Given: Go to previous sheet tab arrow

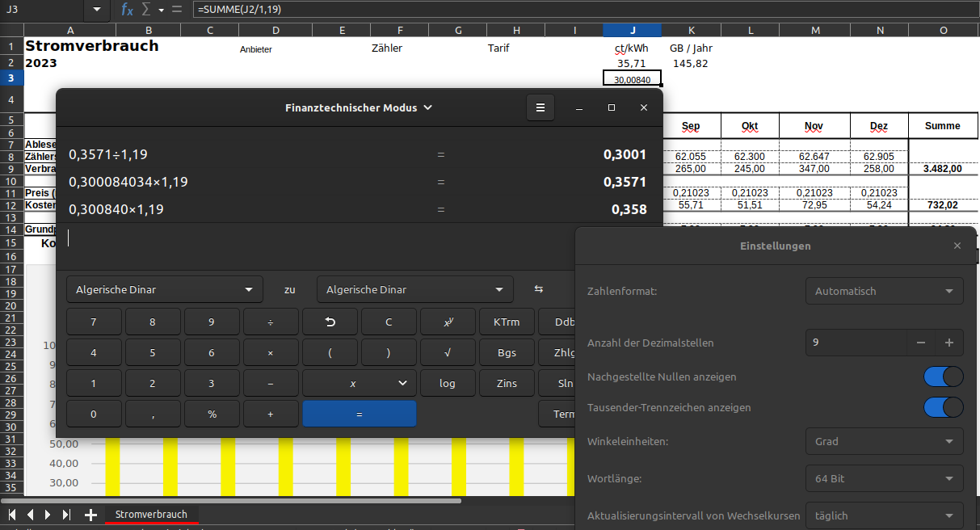Looking at the screenshot, I should tap(30, 515).
